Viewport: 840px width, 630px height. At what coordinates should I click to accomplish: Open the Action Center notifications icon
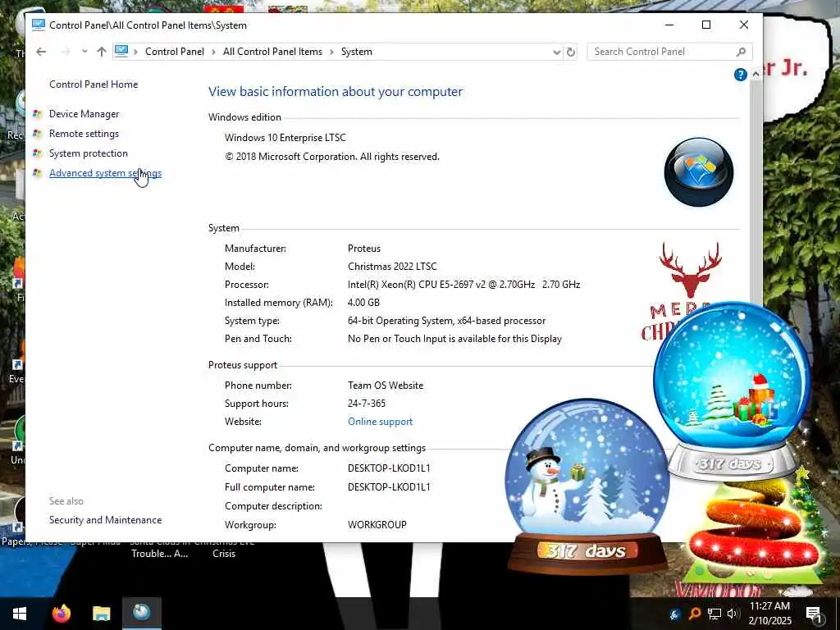click(814, 614)
